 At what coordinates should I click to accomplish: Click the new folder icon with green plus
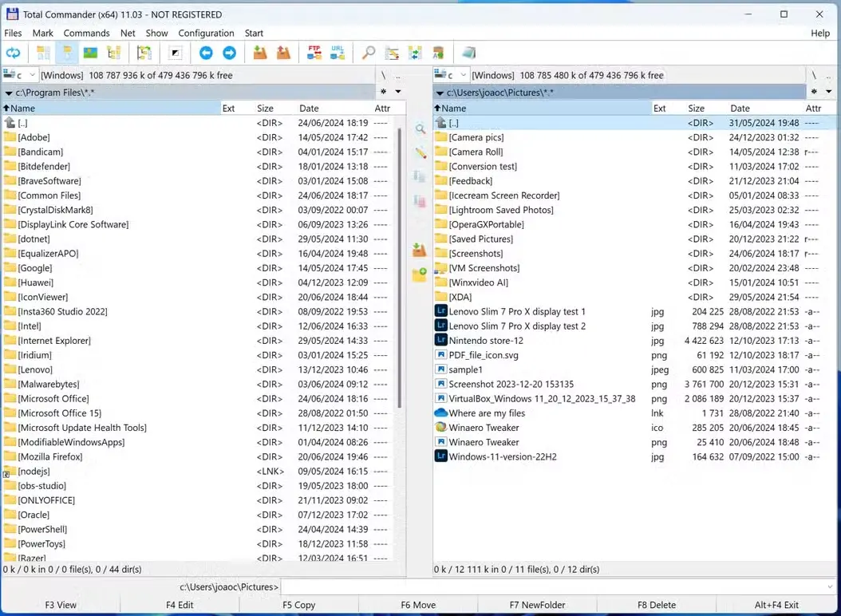tap(421, 274)
